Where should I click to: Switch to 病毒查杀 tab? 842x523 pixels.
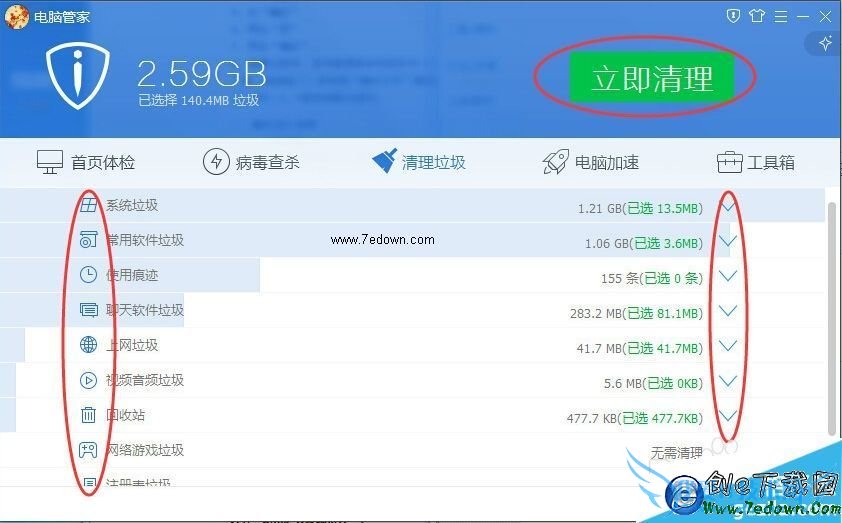point(251,162)
